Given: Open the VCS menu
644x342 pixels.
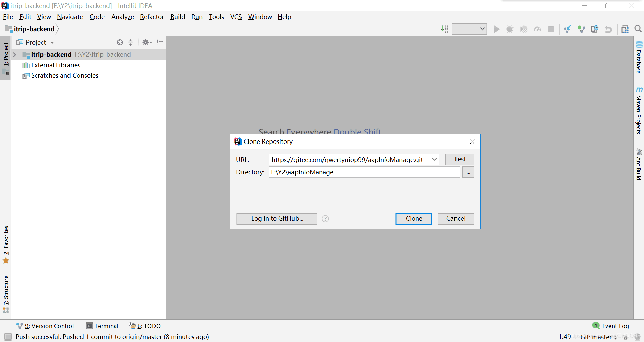Looking at the screenshot, I should coord(236,17).
